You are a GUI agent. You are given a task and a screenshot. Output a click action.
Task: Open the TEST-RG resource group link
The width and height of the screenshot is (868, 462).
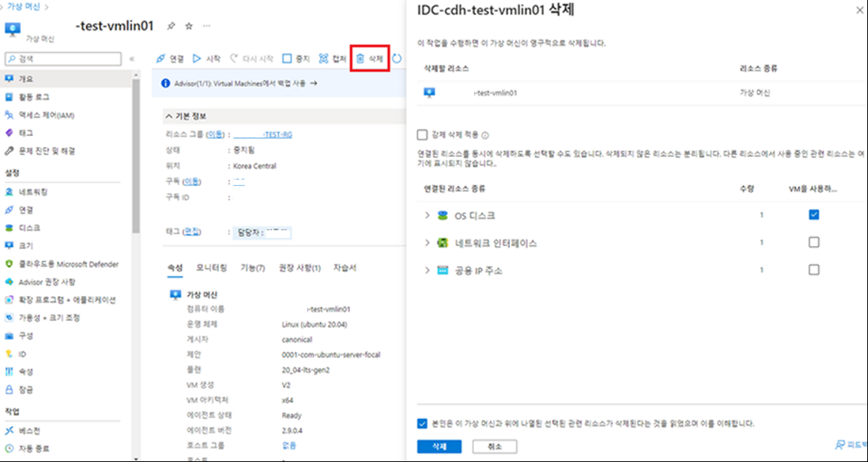tap(263, 134)
